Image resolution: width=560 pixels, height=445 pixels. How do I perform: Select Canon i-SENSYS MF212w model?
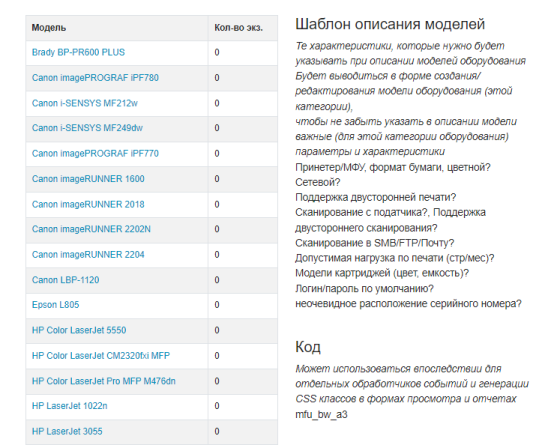(x=85, y=103)
